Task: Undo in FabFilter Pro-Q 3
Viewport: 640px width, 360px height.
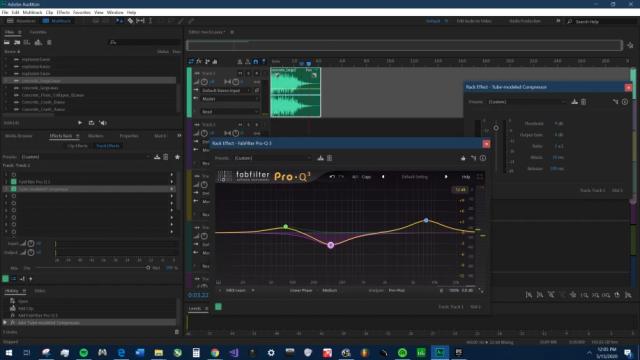Action: pos(332,177)
